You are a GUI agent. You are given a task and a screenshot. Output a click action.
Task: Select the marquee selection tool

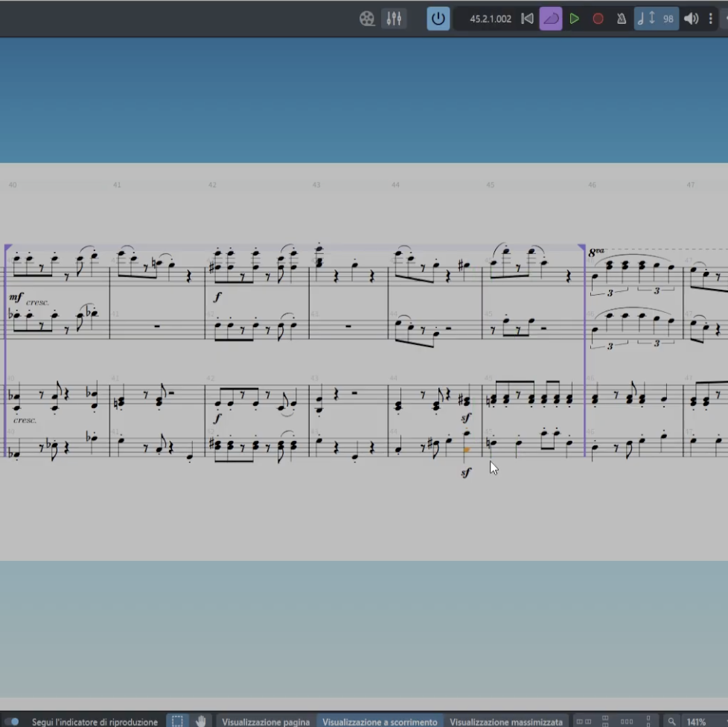[x=177, y=721]
